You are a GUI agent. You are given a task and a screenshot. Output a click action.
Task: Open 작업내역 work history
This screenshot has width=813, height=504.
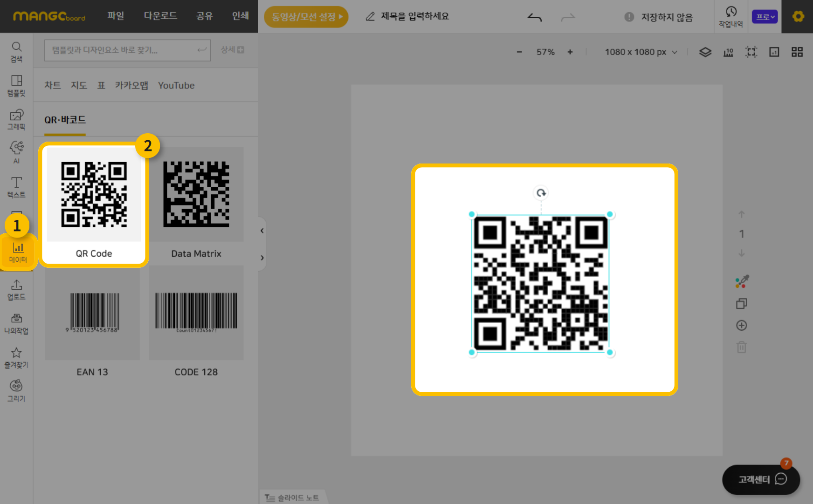click(x=730, y=17)
